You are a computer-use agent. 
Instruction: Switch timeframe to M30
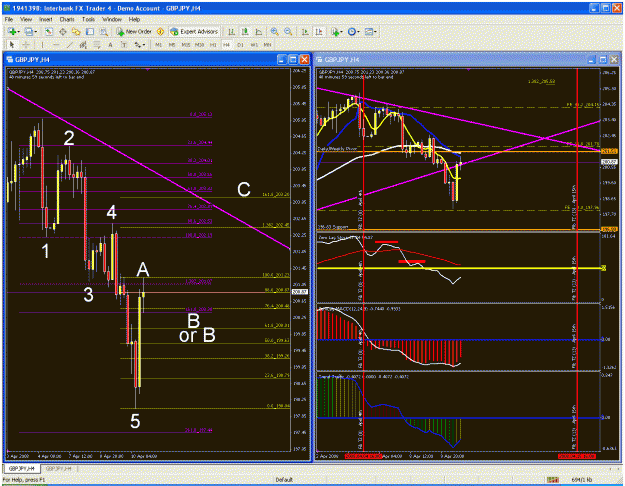pyautogui.click(x=199, y=45)
